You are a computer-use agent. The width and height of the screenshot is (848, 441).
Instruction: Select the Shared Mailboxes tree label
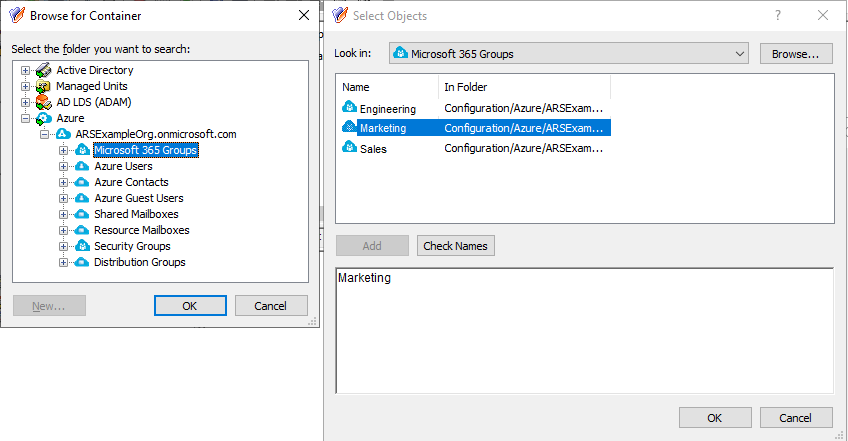[x=136, y=214]
